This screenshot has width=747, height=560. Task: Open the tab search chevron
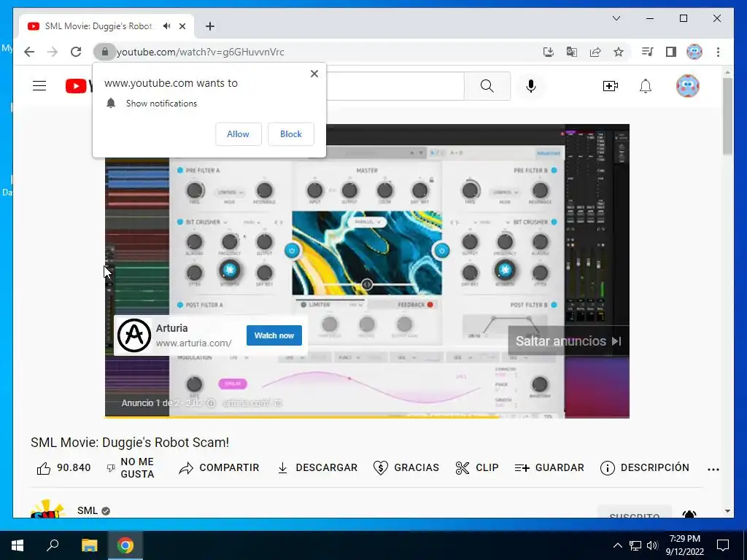click(616, 18)
